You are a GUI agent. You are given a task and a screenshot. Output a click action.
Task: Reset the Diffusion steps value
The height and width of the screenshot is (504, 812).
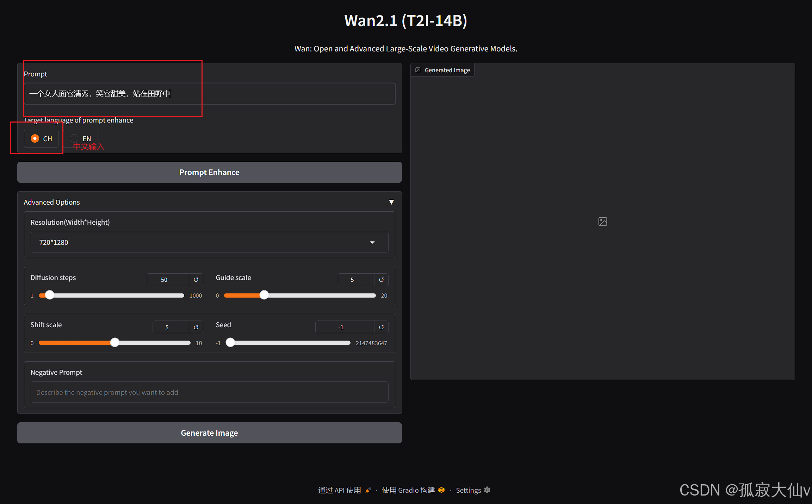196,280
